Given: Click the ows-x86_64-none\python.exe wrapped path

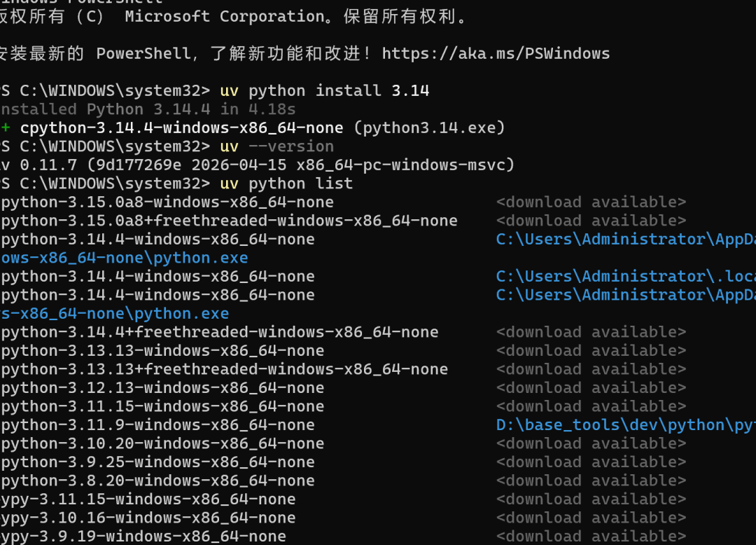Looking at the screenshot, I should 124,258.
